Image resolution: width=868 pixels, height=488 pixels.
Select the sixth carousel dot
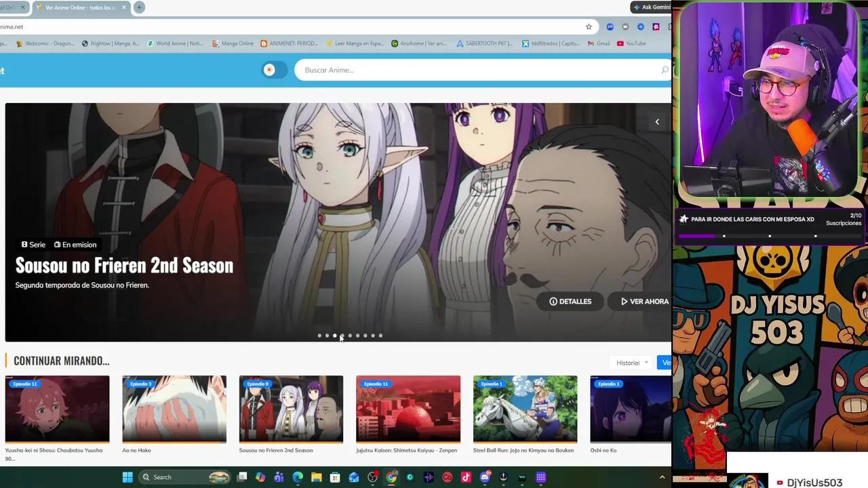point(357,335)
